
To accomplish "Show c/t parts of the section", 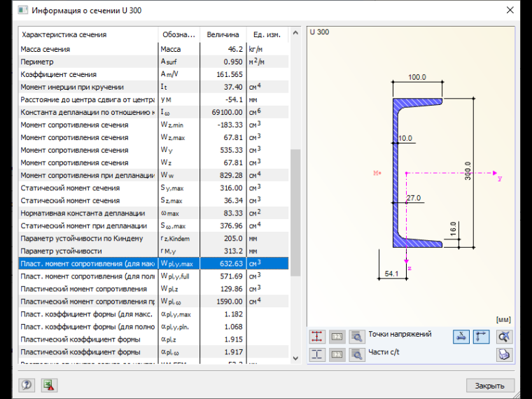I will (317, 355).
